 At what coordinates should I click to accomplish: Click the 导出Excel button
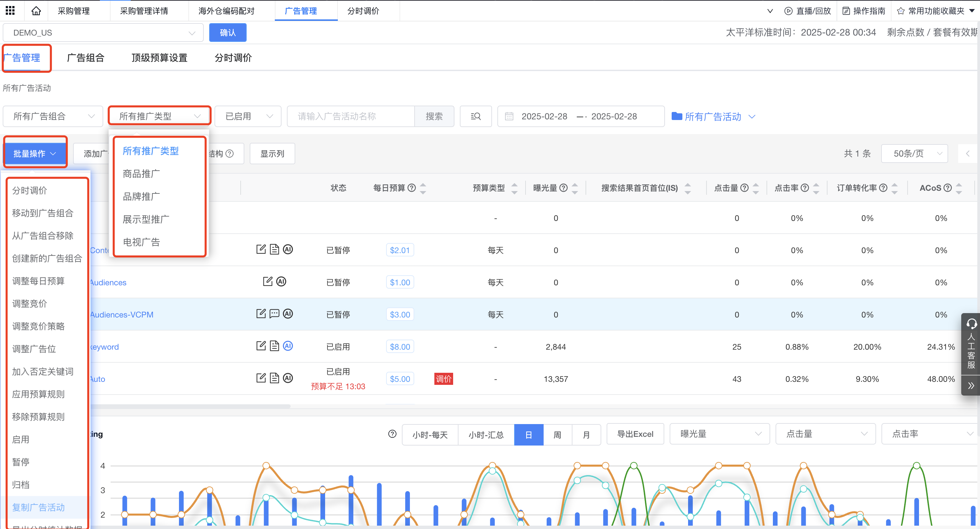(x=635, y=433)
